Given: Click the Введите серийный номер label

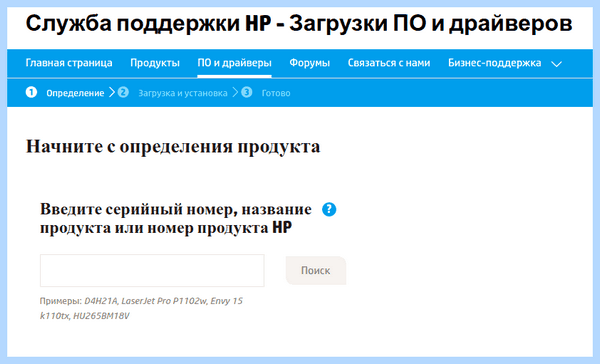Looking at the screenshot, I should [x=176, y=218].
